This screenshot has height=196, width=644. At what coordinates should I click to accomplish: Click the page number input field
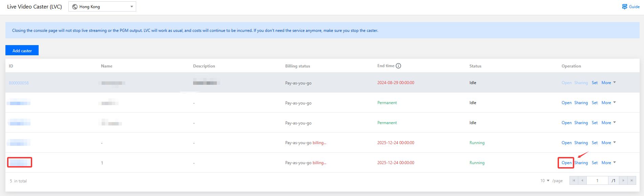[x=597, y=181]
